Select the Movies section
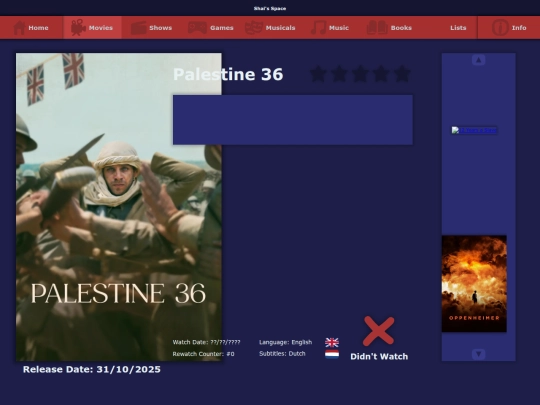540x405 pixels. click(x=92, y=28)
